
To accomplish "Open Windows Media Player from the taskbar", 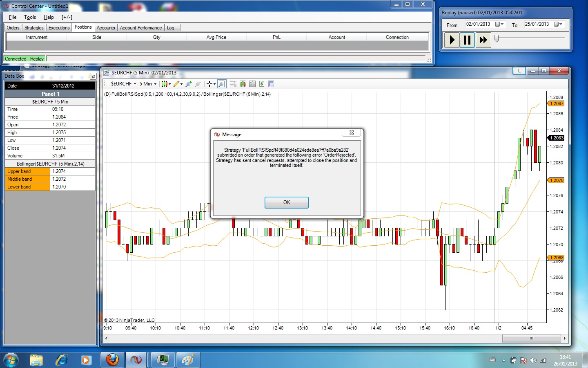I will pos(86,360).
